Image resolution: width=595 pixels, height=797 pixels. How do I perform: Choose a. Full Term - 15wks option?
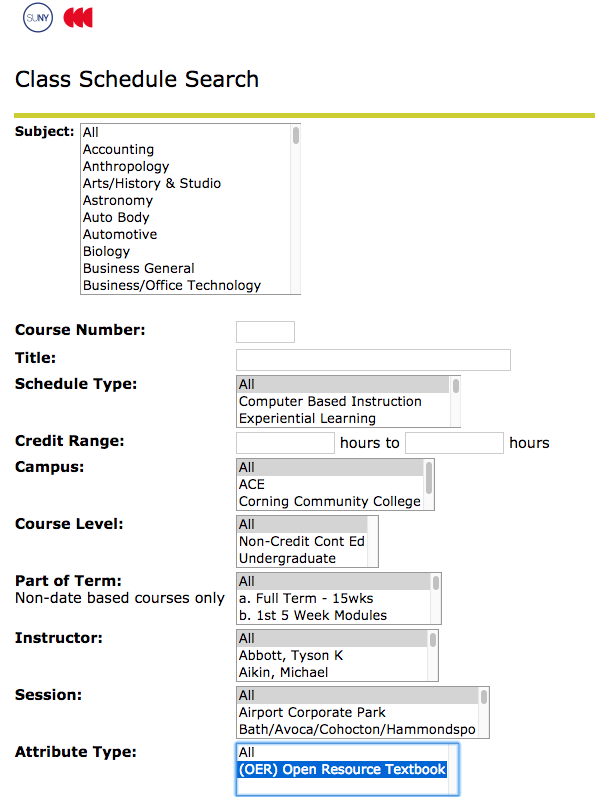point(334,598)
